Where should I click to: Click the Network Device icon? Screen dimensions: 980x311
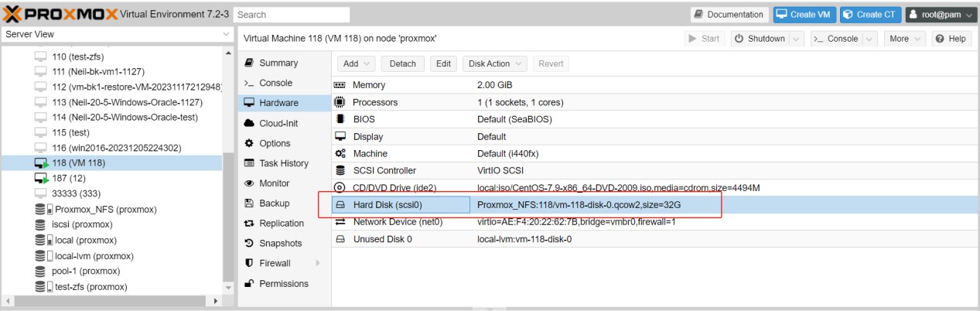point(339,222)
